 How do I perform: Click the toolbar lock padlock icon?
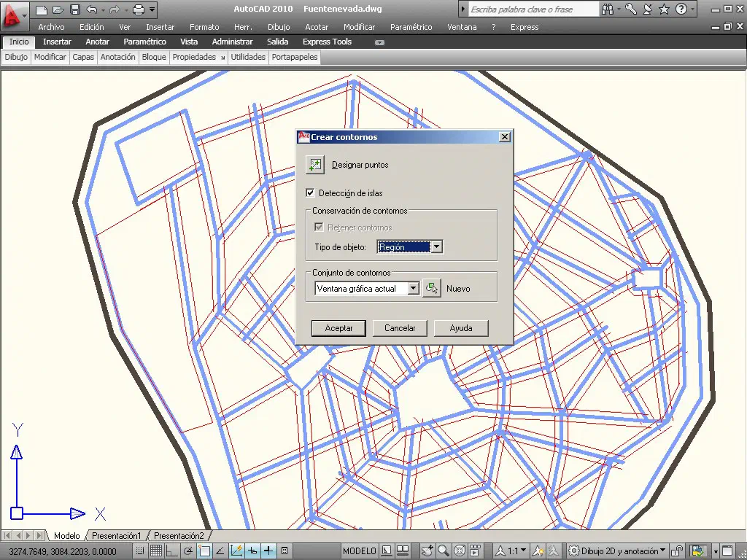(677, 551)
